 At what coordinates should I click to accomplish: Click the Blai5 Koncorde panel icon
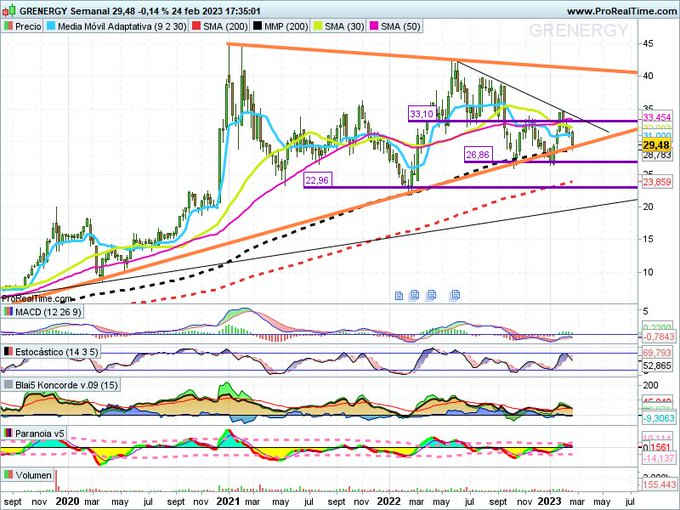tap(8, 385)
